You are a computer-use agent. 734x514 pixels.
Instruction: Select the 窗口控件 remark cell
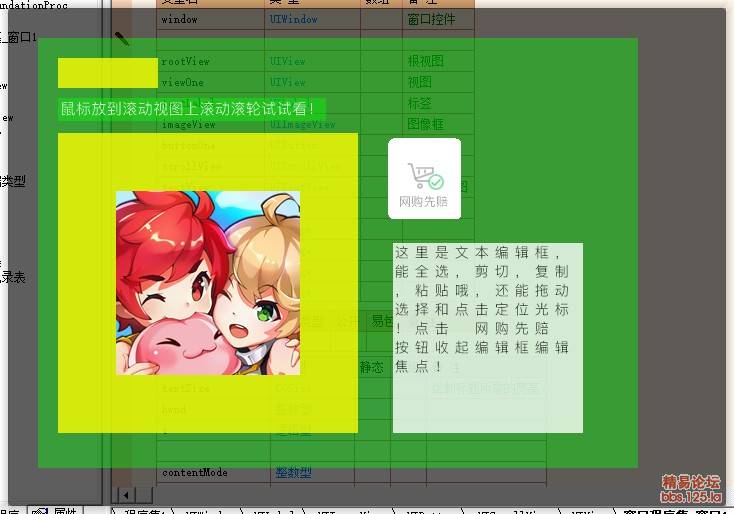coord(438,20)
